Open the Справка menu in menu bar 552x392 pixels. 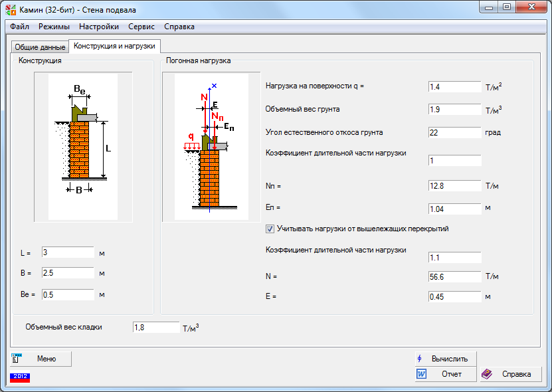tap(179, 27)
